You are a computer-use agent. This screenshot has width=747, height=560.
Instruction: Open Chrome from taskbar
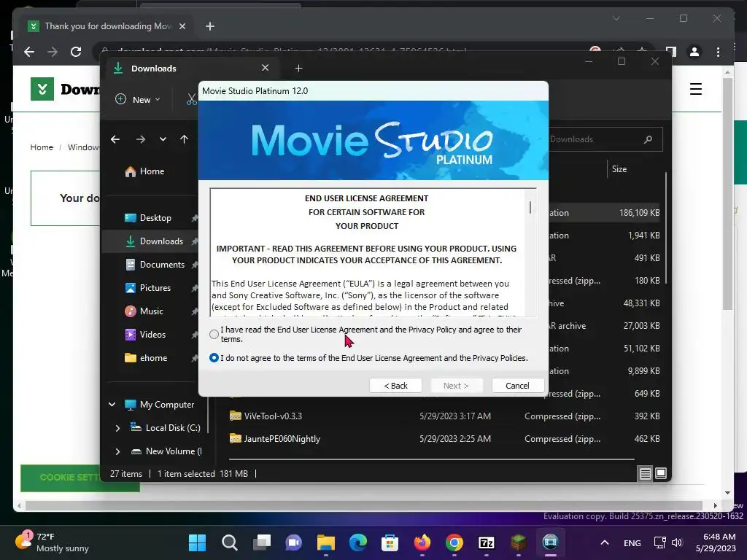click(x=454, y=542)
